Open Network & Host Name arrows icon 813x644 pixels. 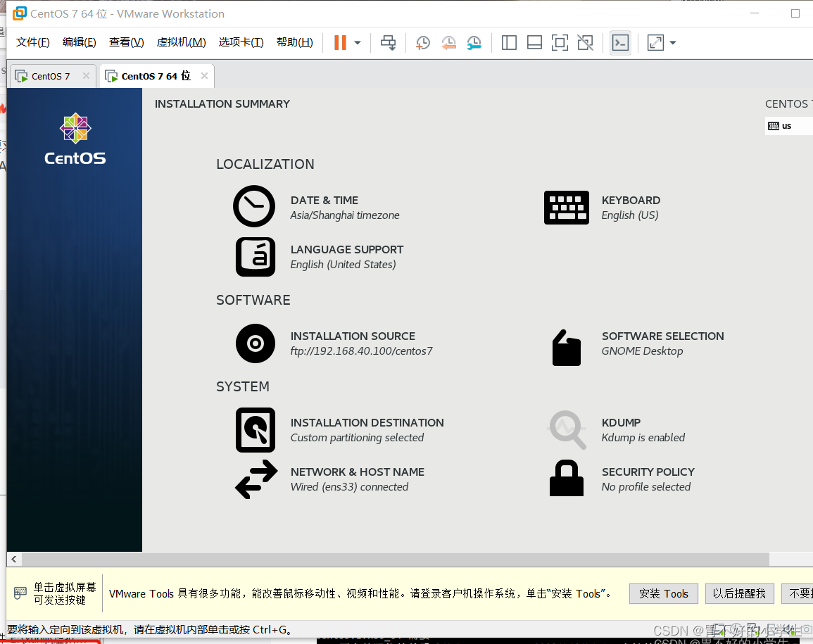[255, 479]
